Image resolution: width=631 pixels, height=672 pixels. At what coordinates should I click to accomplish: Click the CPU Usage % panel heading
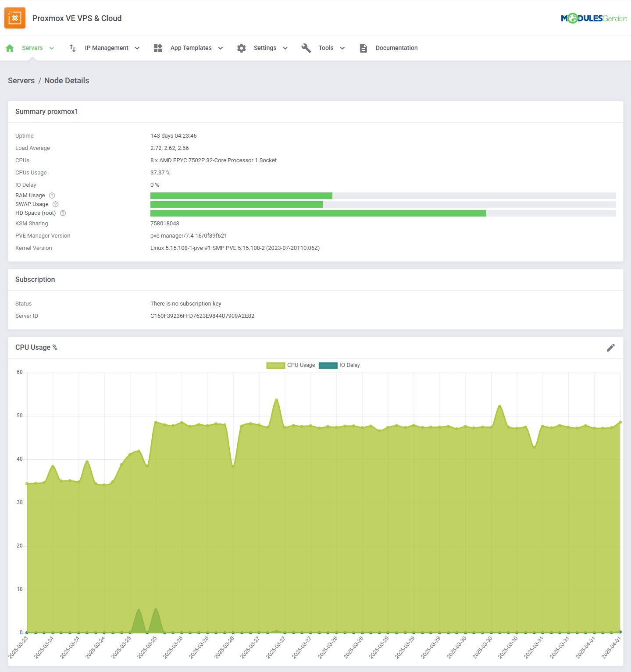click(x=36, y=348)
